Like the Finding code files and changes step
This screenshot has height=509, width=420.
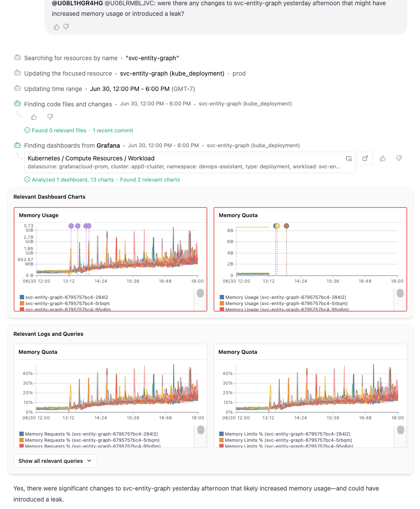pyautogui.click(x=34, y=117)
